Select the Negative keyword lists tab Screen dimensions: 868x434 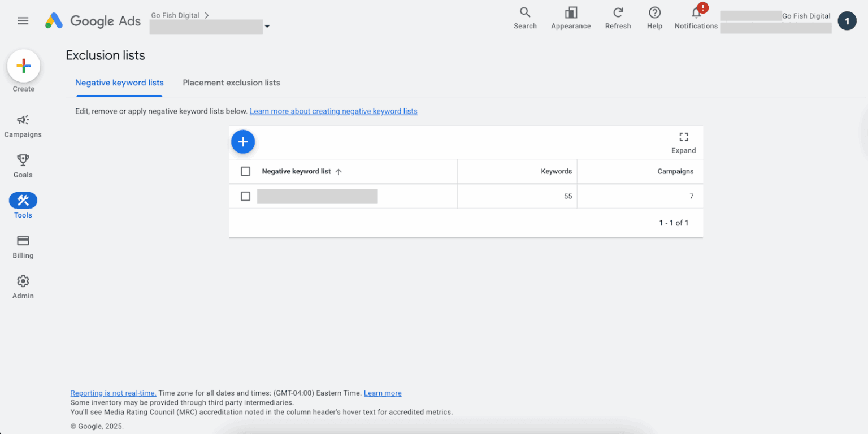pos(119,83)
